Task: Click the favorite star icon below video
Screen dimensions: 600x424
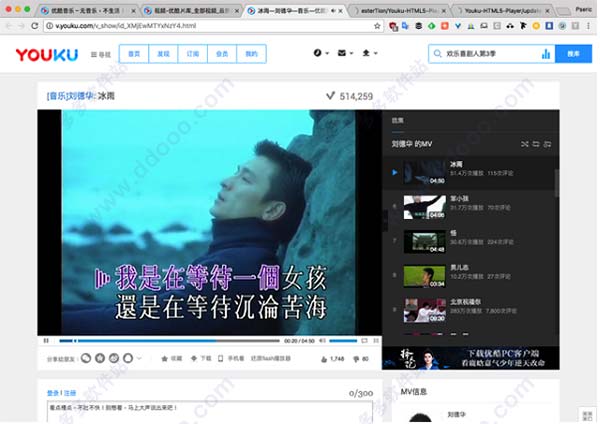Action: pyautogui.click(x=165, y=359)
